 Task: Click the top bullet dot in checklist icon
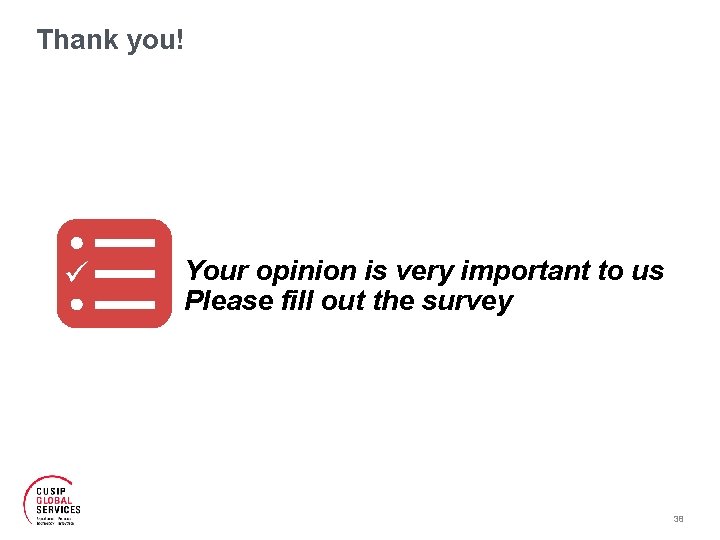click(77, 243)
